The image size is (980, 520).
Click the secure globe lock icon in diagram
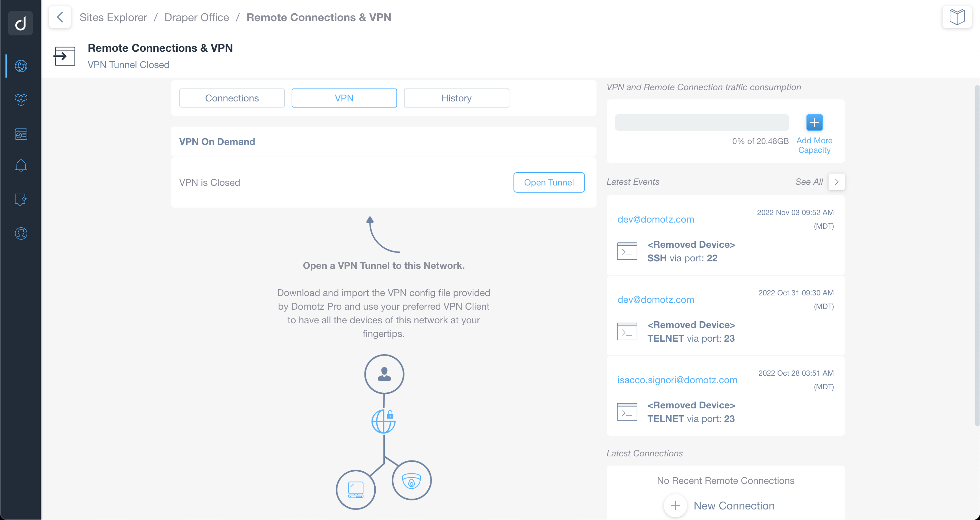tap(383, 421)
